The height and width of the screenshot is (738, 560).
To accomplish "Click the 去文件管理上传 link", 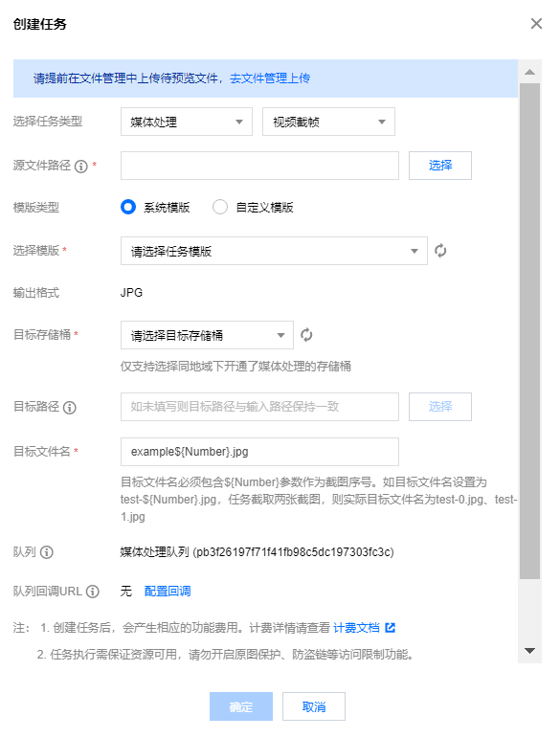I will tap(270, 78).
